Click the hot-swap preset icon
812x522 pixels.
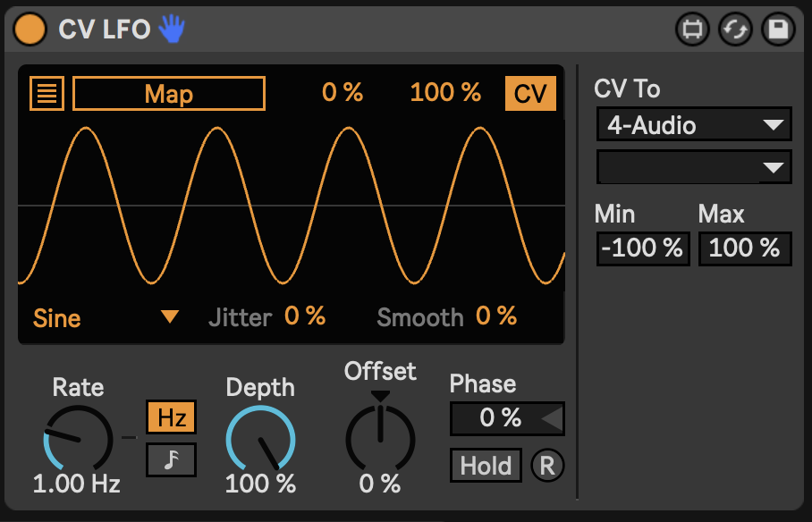[x=735, y=29]
